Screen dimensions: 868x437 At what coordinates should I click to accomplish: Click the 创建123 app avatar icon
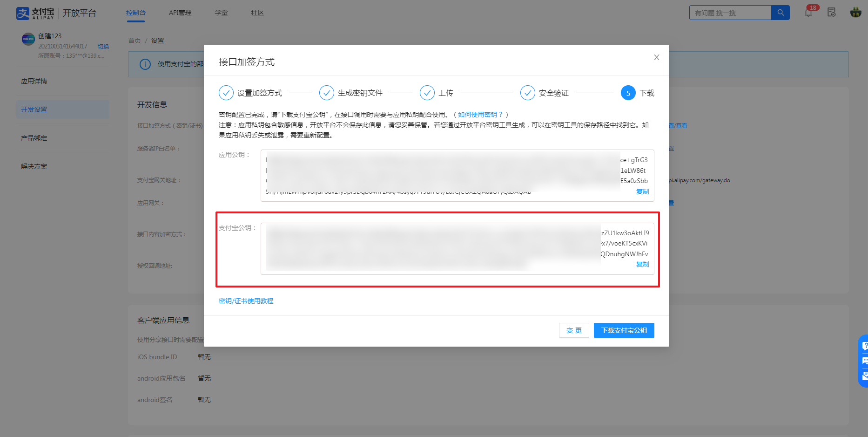tap(28, 39)
